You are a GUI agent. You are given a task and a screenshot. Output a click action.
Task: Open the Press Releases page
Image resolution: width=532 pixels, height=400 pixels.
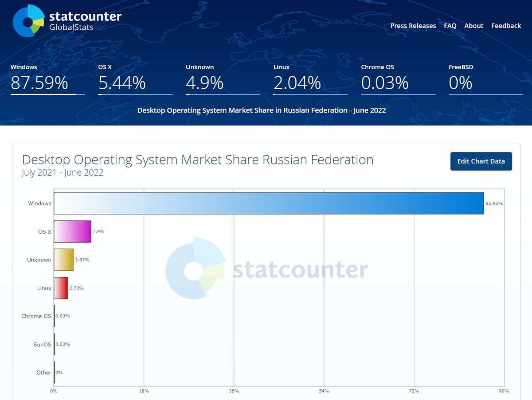[413, 26]
